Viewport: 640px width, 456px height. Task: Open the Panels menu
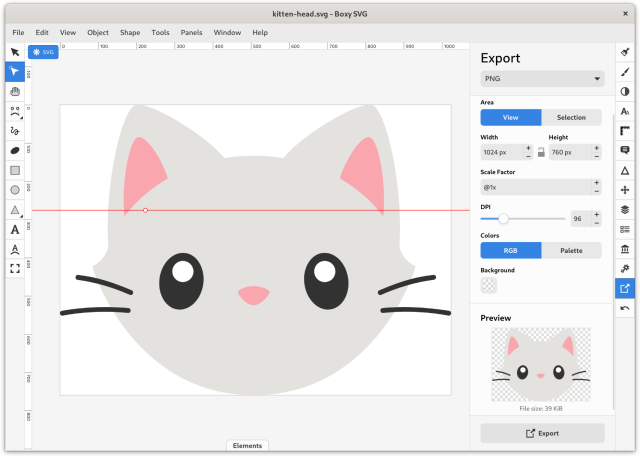pyautogui.click(x=191, y=32)
